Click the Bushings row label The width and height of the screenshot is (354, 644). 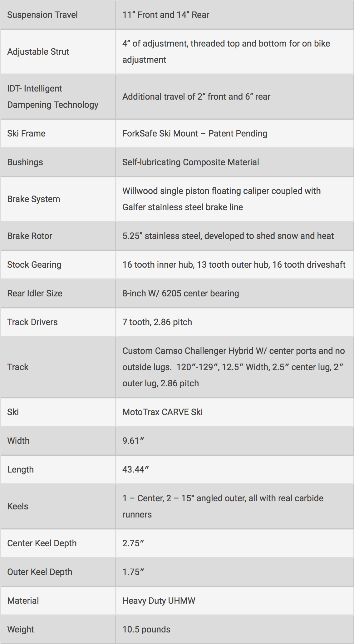(x=25, y=162)
